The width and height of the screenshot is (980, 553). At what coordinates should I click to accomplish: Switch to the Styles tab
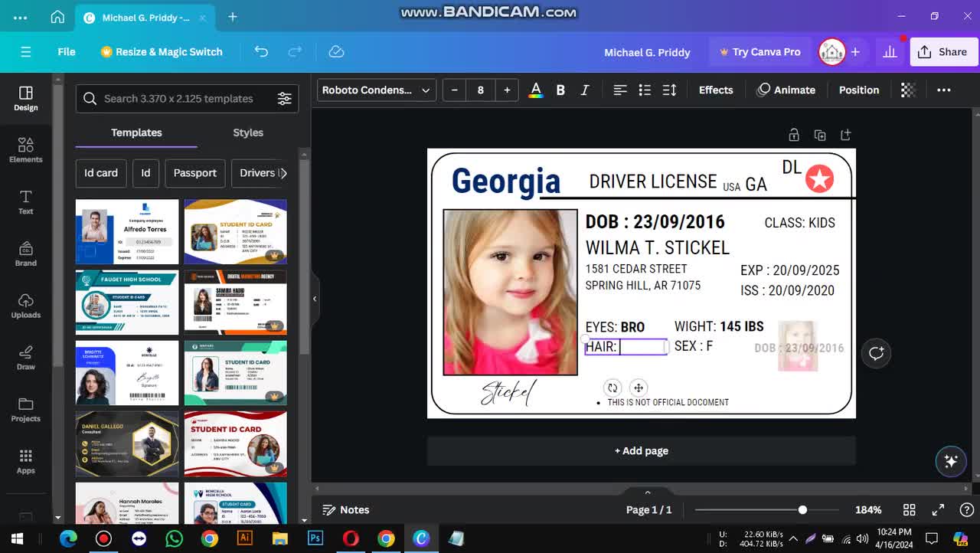point(247,132)
